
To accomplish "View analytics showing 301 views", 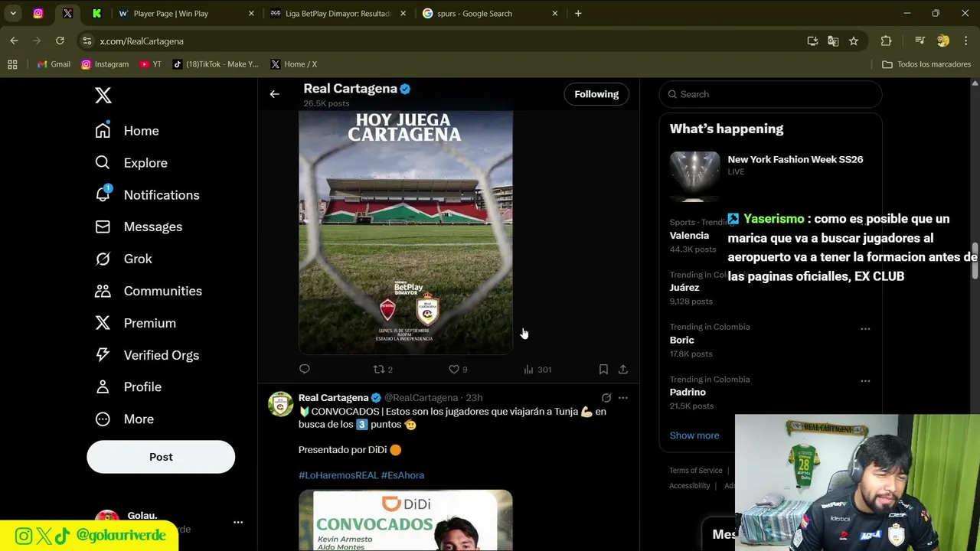I will pyautogui.click(x=537, y=369).
